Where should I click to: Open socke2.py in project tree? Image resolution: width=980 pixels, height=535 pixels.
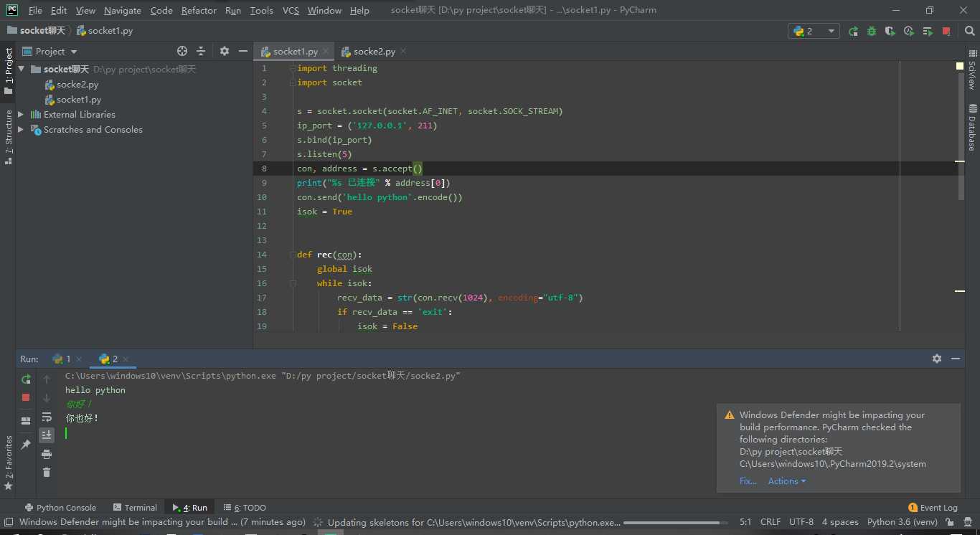pyautogui.click(x=77, y=85)
